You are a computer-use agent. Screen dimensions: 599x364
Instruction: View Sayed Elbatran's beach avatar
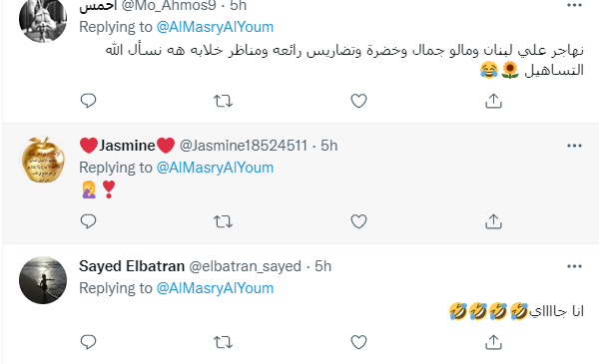pyautogui.click(x=43, y=280)
